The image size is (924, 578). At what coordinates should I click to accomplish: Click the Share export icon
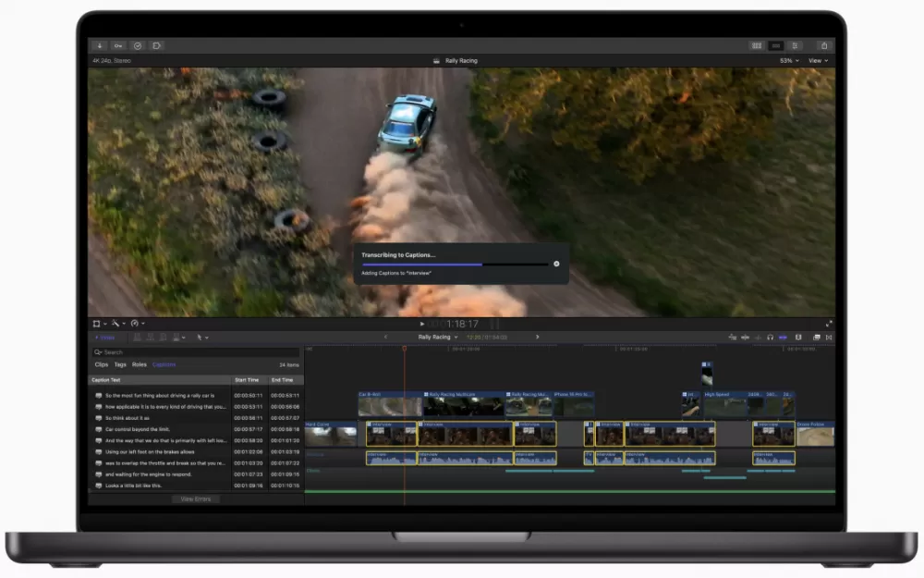[x=824, y=45]
